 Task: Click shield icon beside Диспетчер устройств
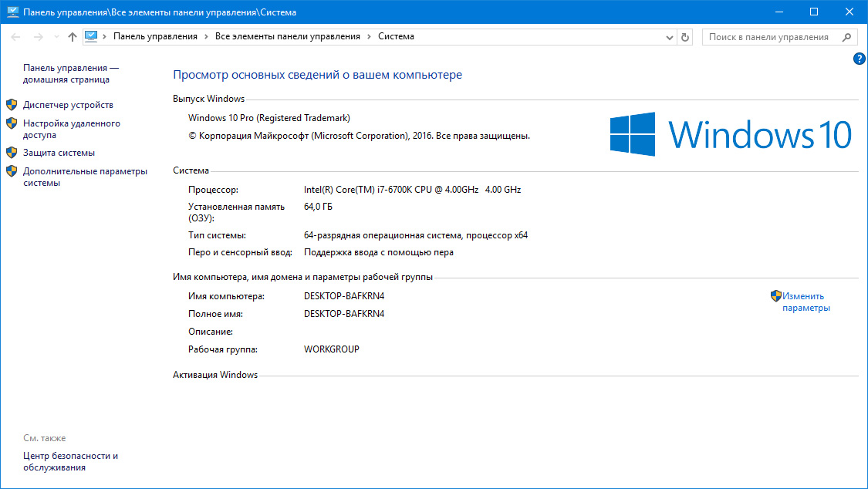[x=12, y=105]
